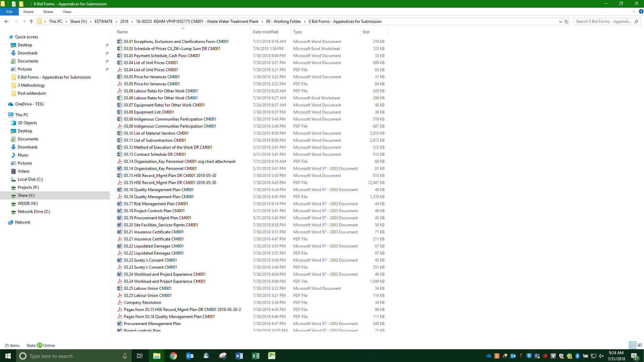644x362 pixels.
Task: Select 3 Methodology folder in Quick access
Action: coord(31,85)
